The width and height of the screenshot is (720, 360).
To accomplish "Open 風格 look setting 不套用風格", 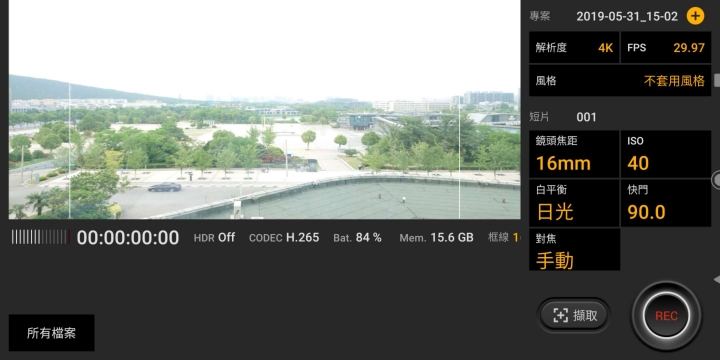I will [620, 81].
